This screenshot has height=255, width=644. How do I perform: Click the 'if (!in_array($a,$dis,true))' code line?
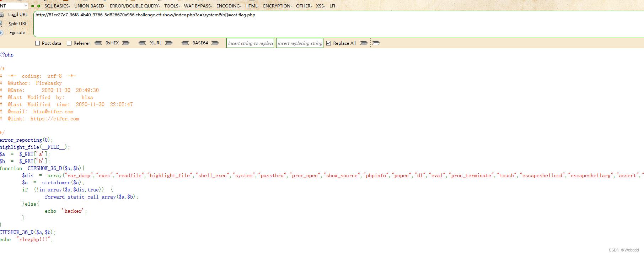coord(68,190)
